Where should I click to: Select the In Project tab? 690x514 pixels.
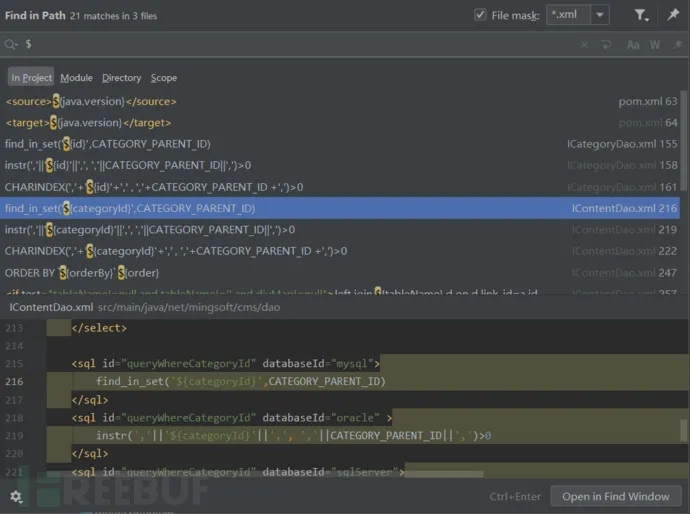pyautogui.click(x=31, y=78)
